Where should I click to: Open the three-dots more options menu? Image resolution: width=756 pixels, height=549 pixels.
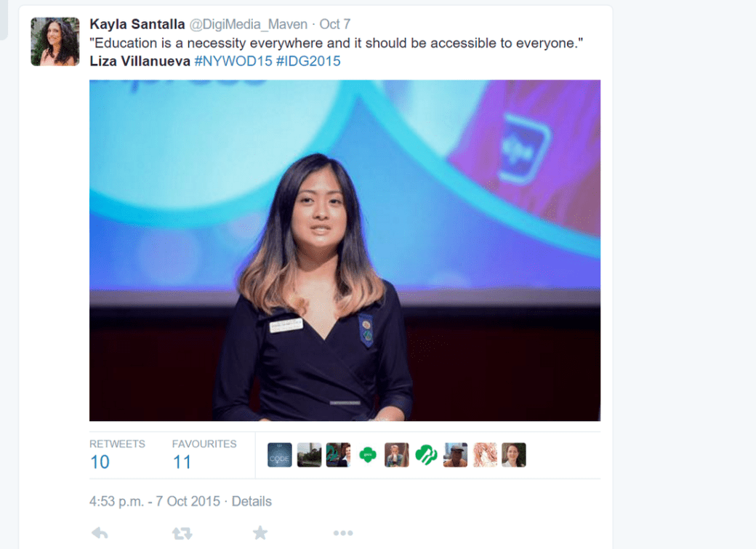point(343,533)
